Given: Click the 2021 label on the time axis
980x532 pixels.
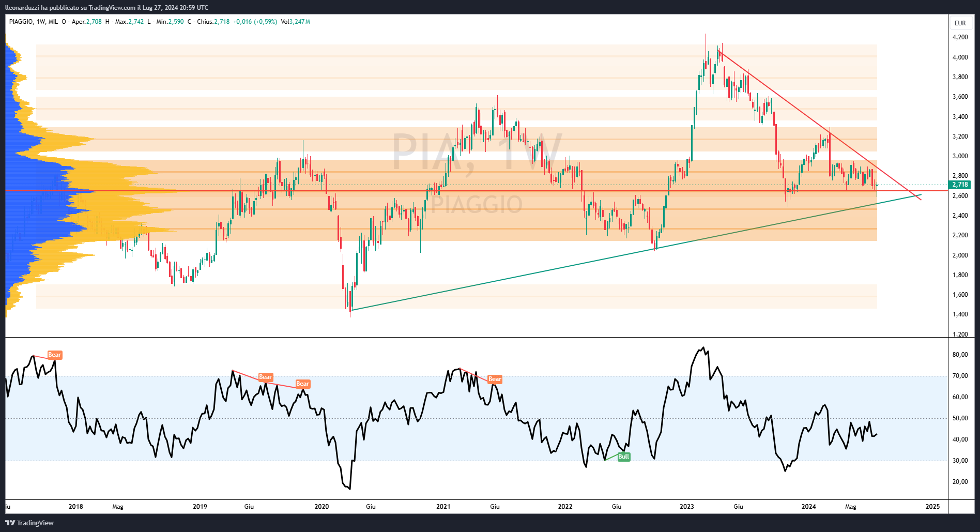Looking at the screenshot, I should coord(443,507).
